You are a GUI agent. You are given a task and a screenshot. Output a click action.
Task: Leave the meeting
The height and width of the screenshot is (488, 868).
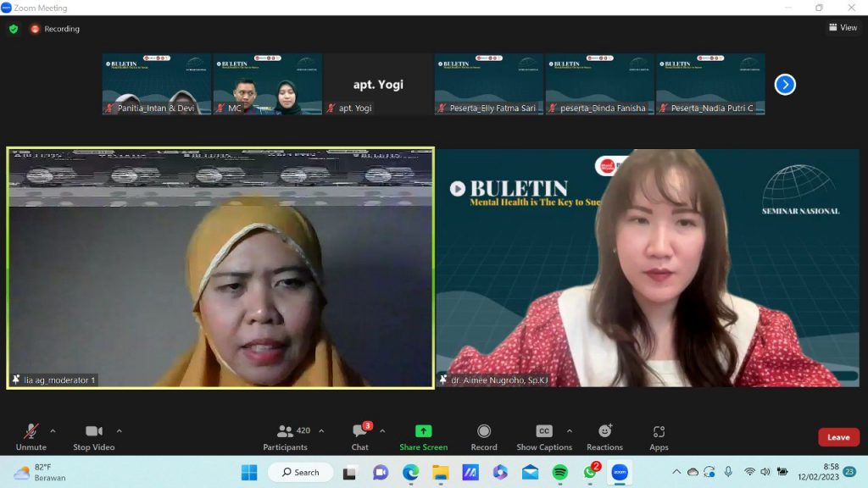[x=837, y=437]
